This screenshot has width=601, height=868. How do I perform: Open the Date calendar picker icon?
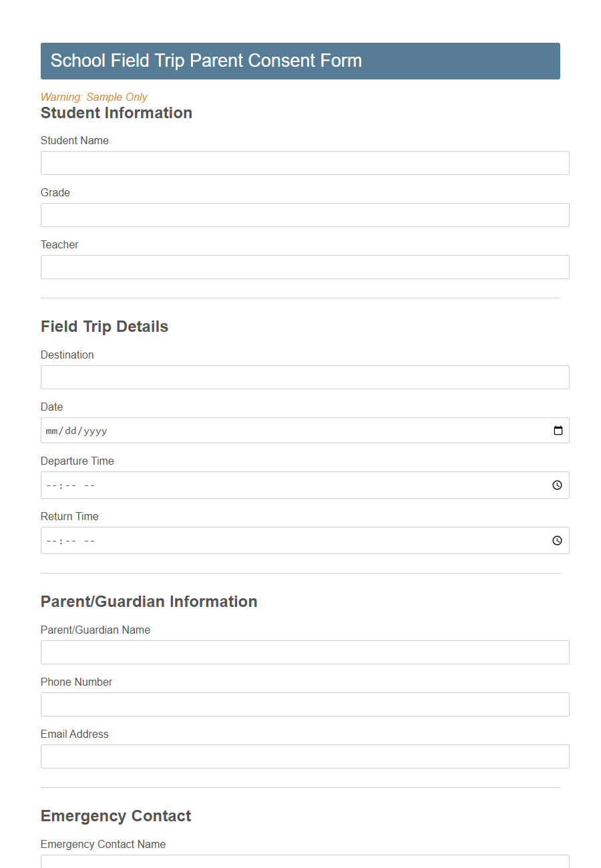pyautogui.click(x=558, y=431)
